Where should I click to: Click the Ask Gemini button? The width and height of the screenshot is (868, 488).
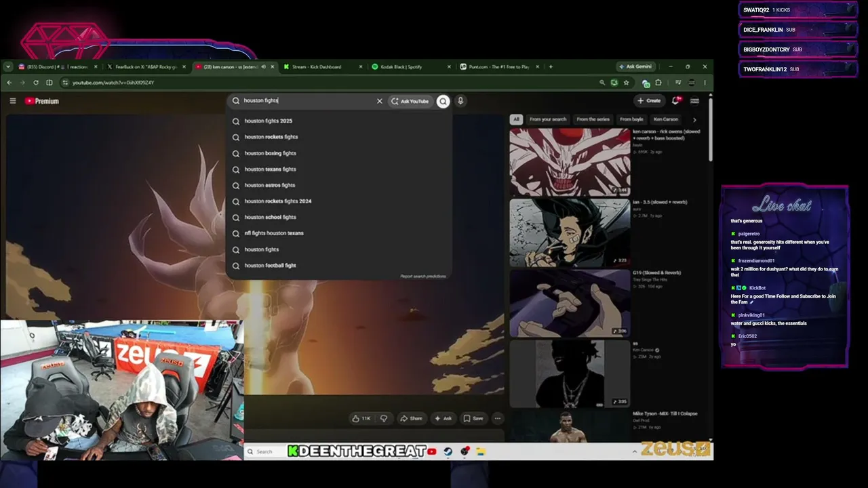click(635, 66)
